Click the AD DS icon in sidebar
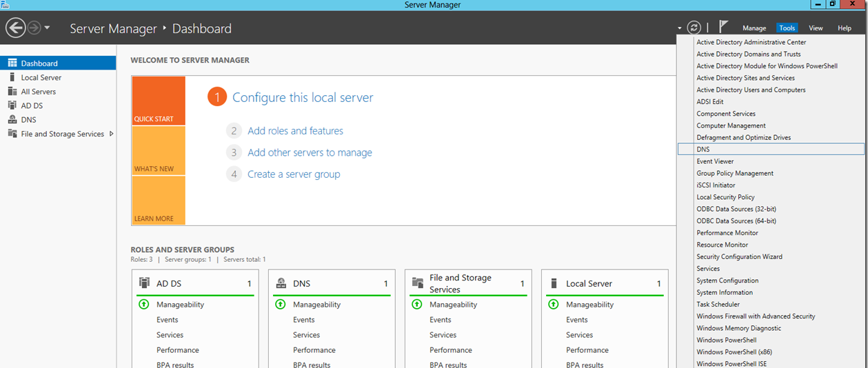 (x=12, y=105)
